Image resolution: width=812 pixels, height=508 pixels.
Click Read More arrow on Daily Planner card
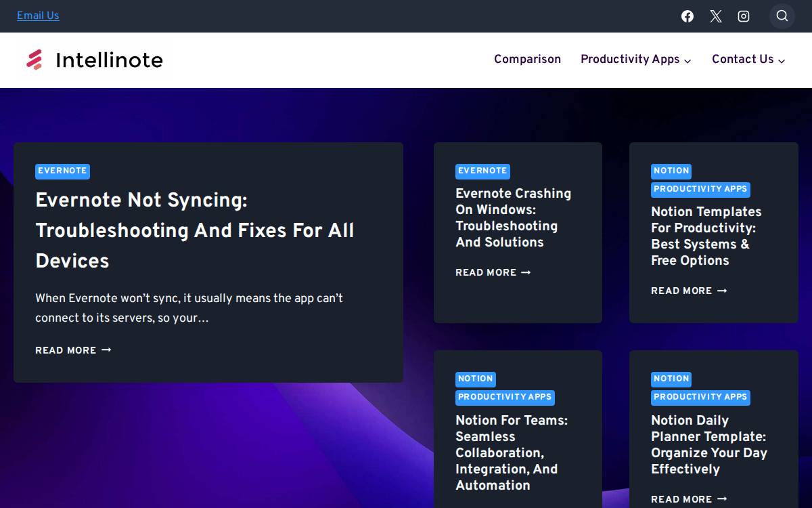pos(722,499)
